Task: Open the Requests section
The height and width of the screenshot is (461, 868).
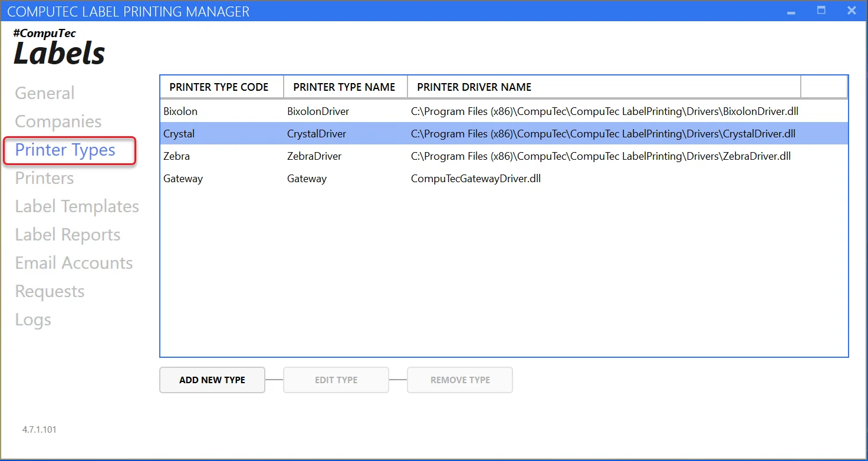Action: (x=50, y=291)
